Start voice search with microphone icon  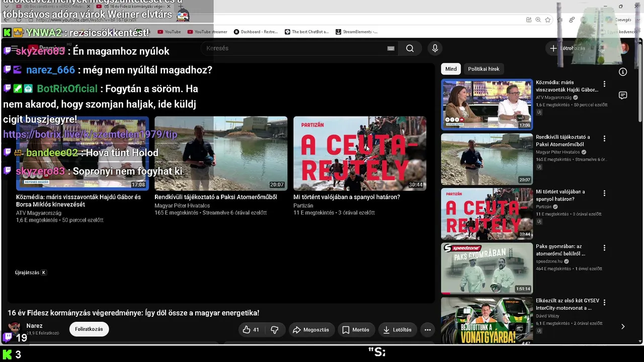(x=435, y=48)
